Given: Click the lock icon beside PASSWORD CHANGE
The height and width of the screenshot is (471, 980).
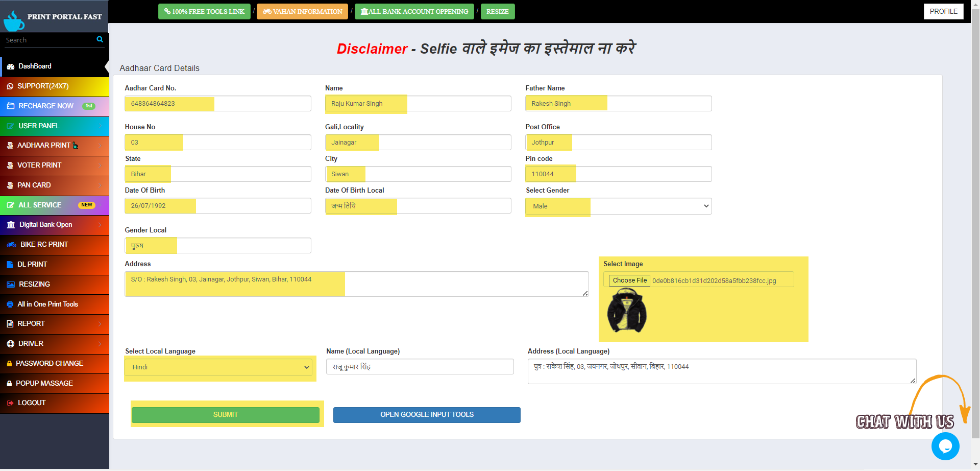Looking at the screenshot, I should click(9, 364).
